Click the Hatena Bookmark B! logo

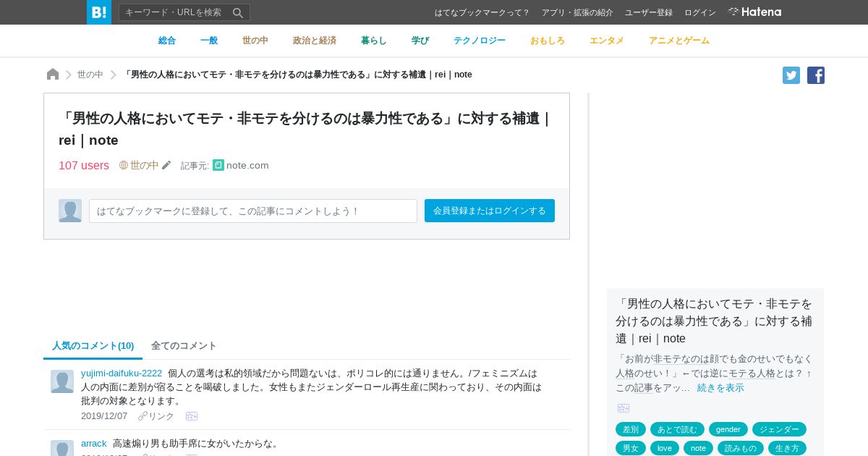click(x=99, y=12)
